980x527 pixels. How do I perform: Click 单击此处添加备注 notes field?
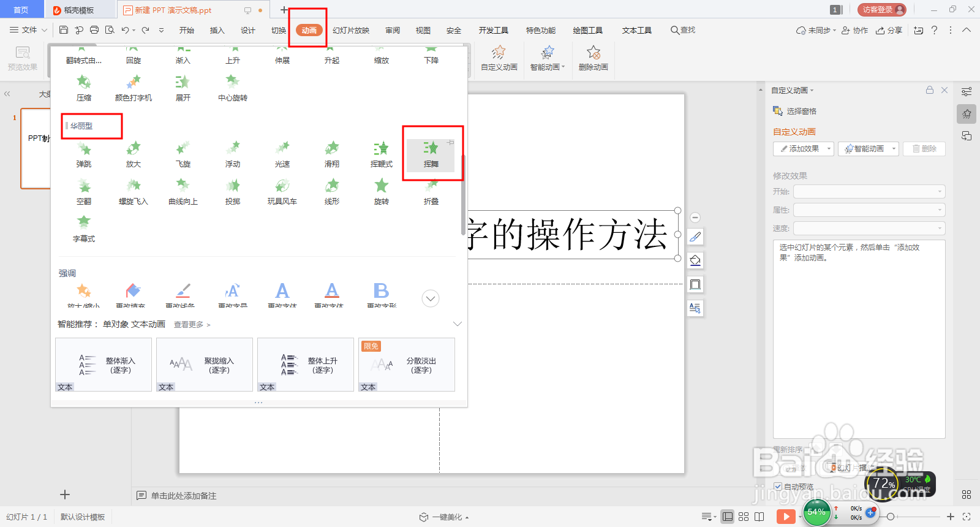[184, 496]
